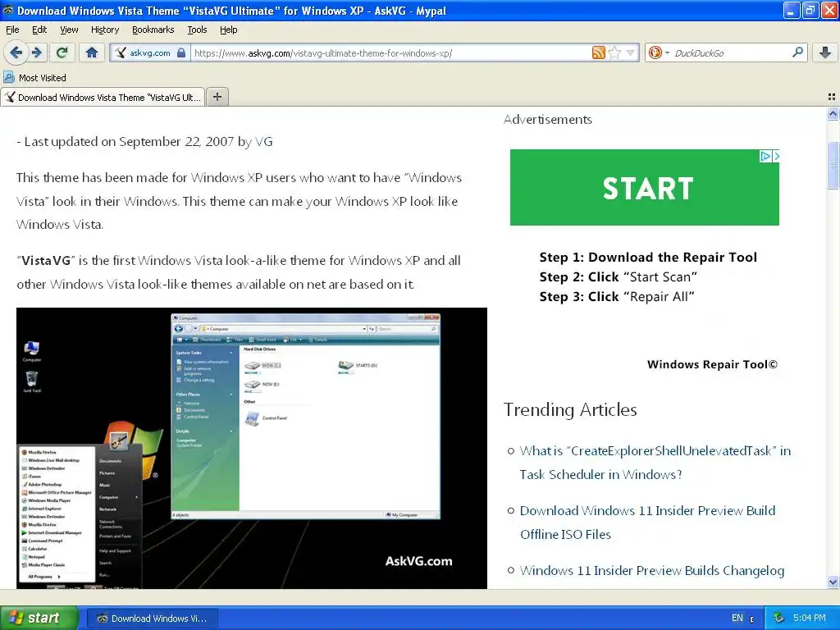Click the Mypal taskbar button
This screenshot has height=630, width=840.
click(x=153, y=619)
